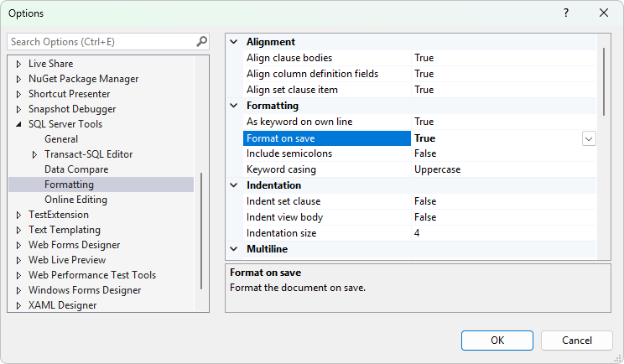The image size is (624, 364).
Task: Click the search magnifier icon
Action: click(x=201, y=41)
